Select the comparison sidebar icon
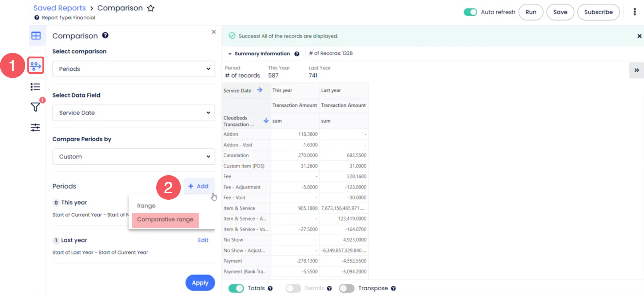The height and width of the screenshot is (295, 644). pos(36,65)
